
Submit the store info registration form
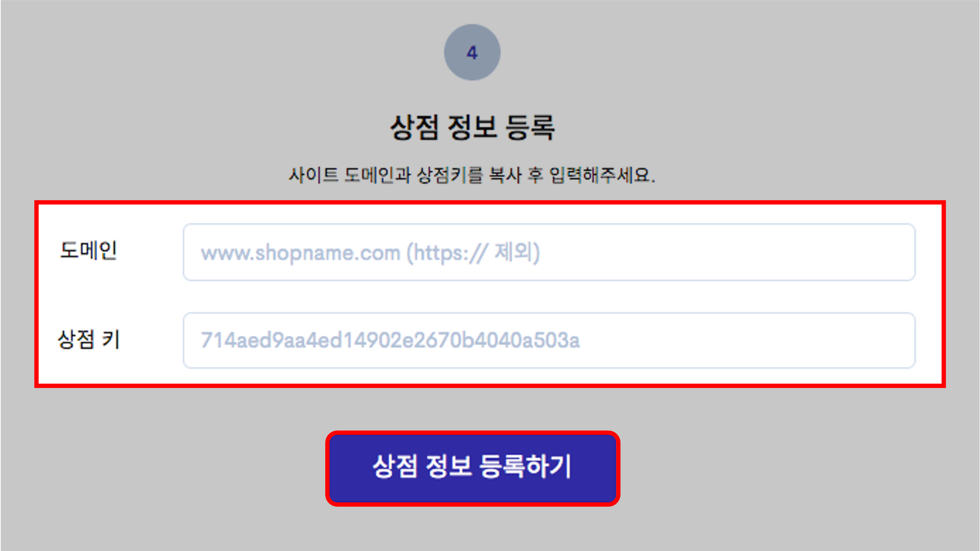(x=472, y=468)
